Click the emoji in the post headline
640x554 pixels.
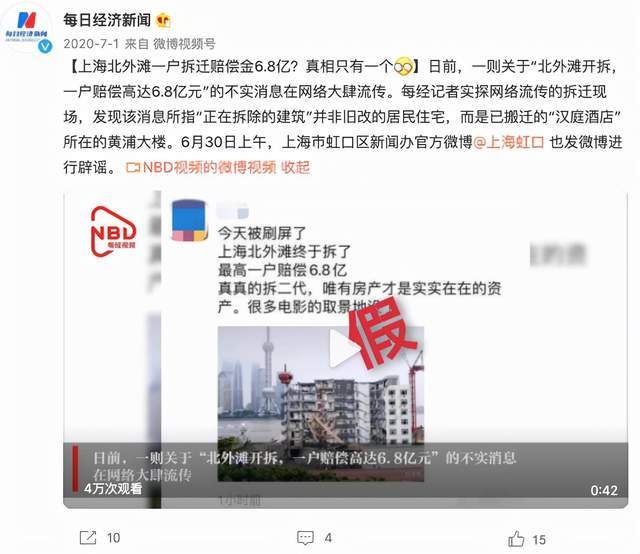(403, 66)
